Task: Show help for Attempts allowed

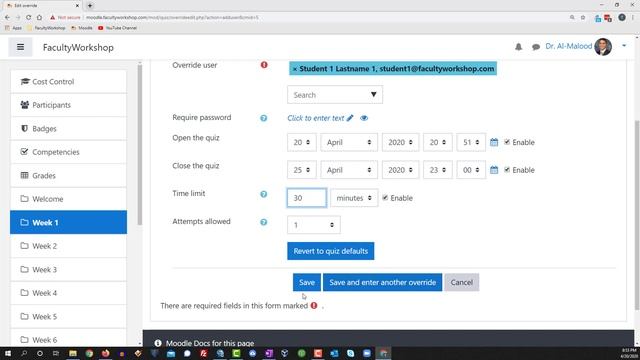Action: tap(264, 222)
